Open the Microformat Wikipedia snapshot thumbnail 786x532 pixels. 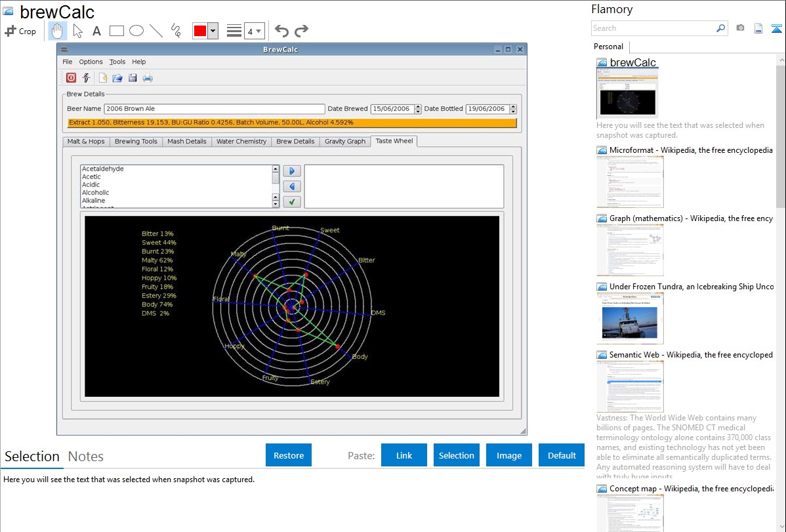pyautogui.click(x=630, y=182)
